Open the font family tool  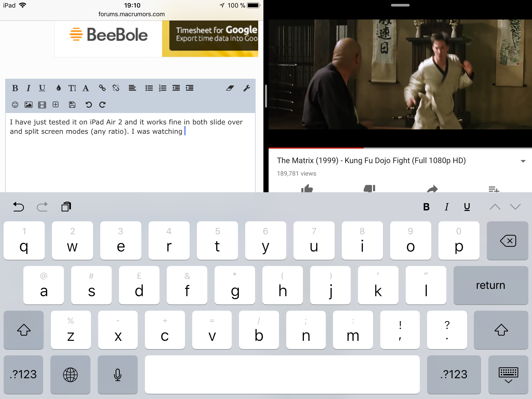coord(86,88)
